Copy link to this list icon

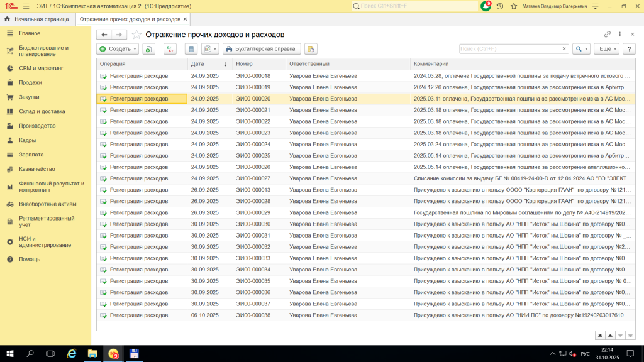point(607,35)
